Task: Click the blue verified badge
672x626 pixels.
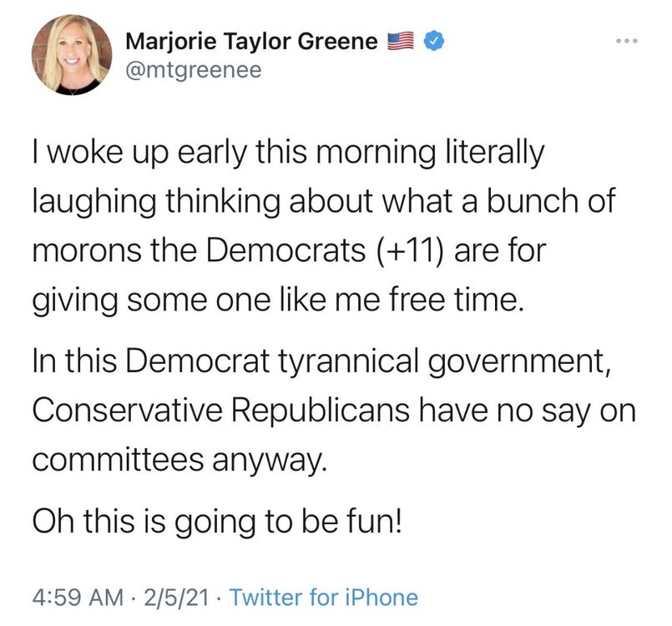Action: pyautogui.click(x=434, y=40)
